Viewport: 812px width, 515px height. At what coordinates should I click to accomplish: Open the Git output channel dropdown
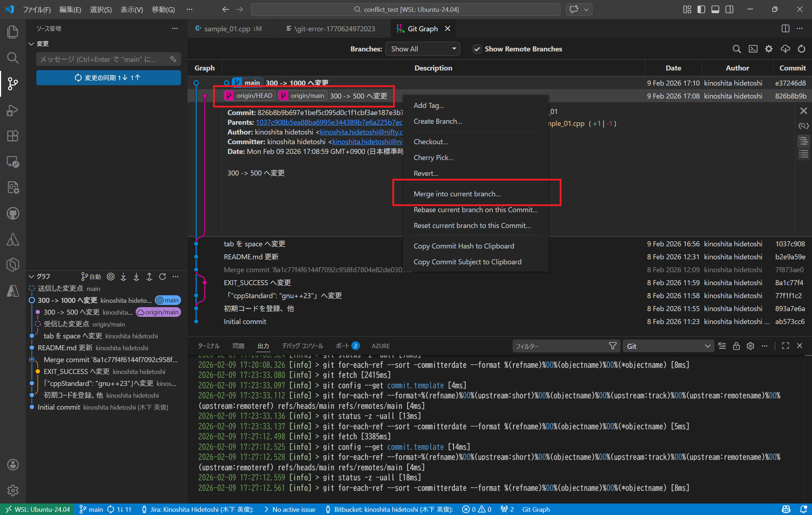(668, 346)
